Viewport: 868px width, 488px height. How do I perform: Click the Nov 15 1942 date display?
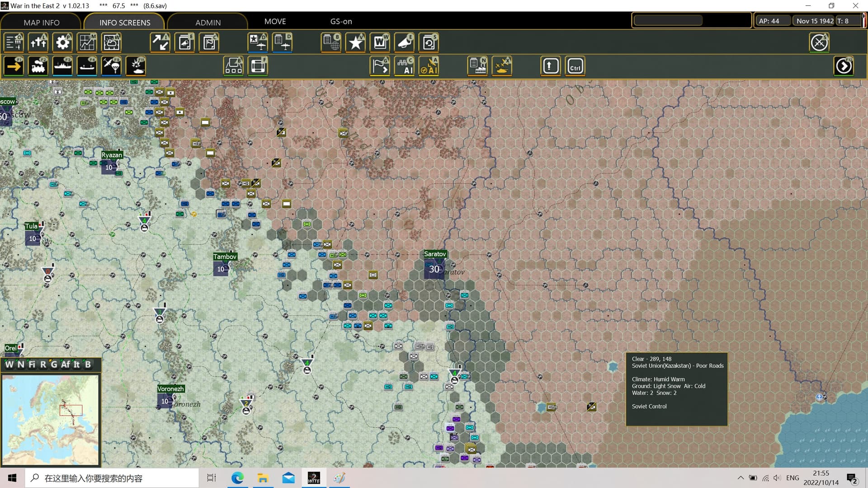coord(815,21)
